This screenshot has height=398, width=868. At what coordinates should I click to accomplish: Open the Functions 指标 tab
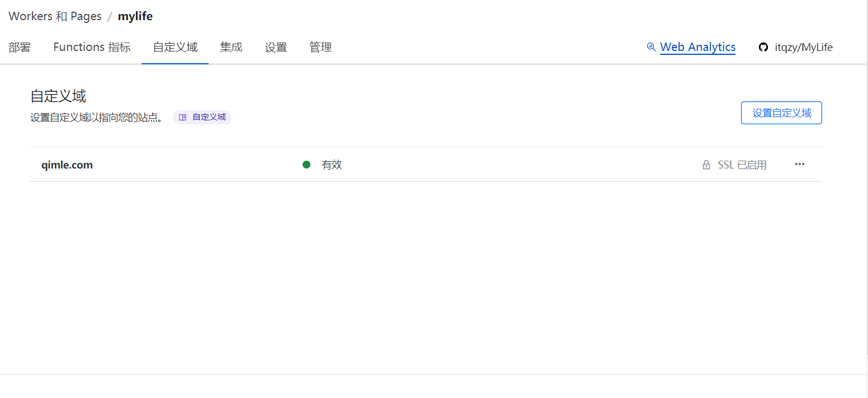pos(92,48)
